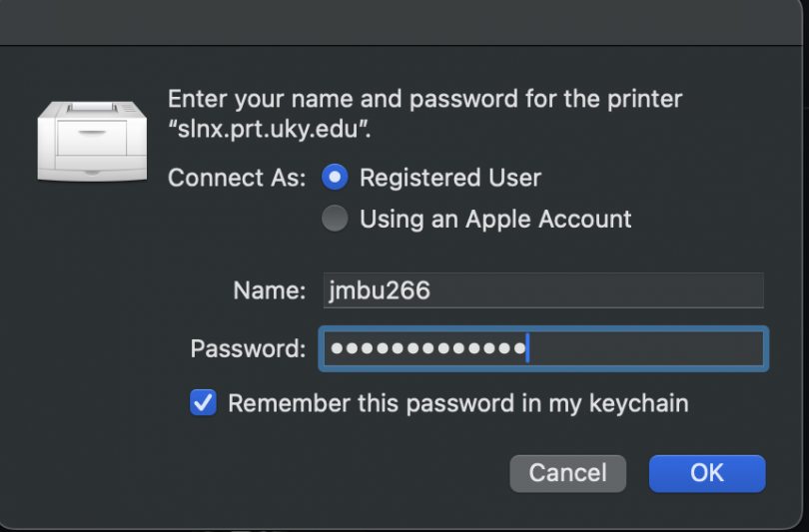Click the "Connect As:" label
The width and height of the screenshot is (809, 532).
pyautogui.click(x=237, y=178)
